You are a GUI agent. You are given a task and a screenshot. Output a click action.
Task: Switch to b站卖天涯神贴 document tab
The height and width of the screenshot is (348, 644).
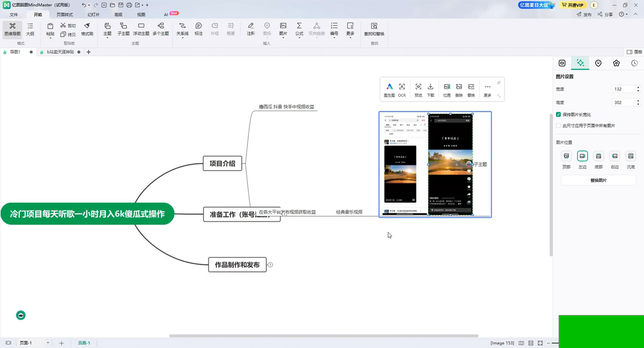point(60,52)
